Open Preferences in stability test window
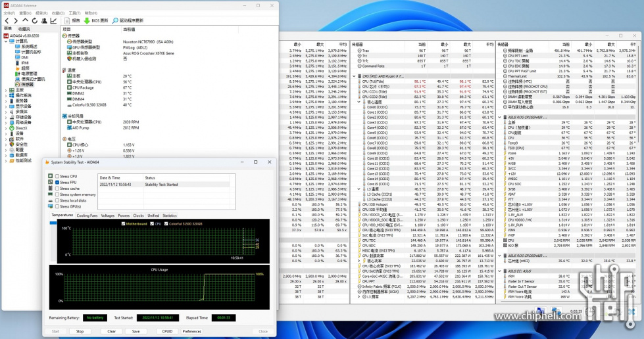644x339 pixels. point(192,331)
